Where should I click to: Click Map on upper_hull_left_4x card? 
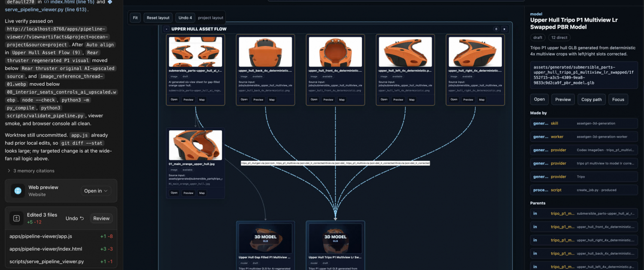click(412, 99)
